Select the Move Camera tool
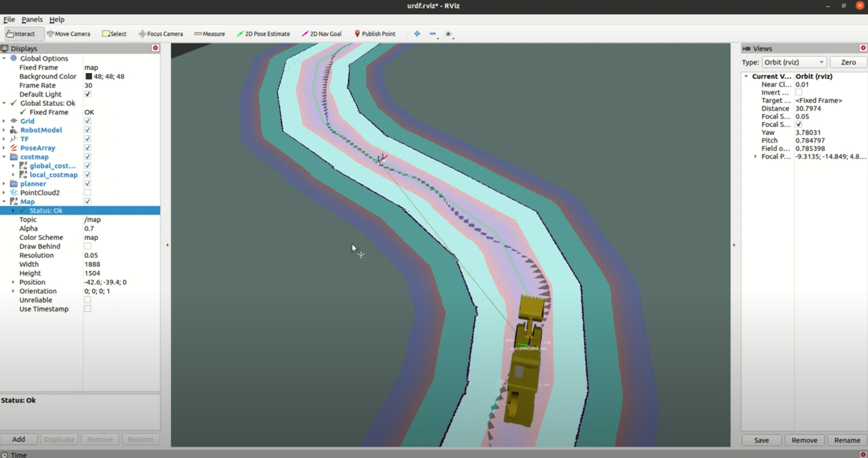This screenshot has width=868, height=458. pos(68,34)
